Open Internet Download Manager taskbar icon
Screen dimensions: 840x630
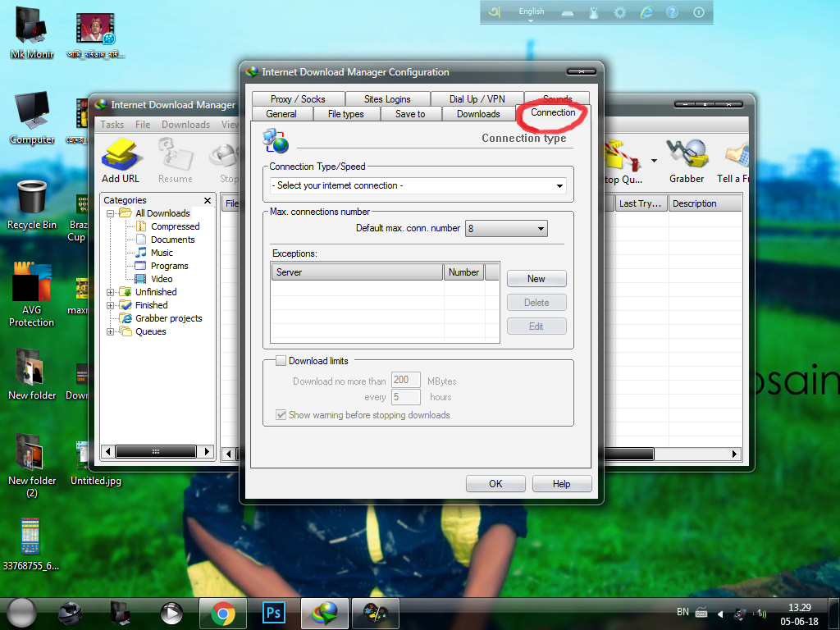pyautogui.click(x=325, y=614)
